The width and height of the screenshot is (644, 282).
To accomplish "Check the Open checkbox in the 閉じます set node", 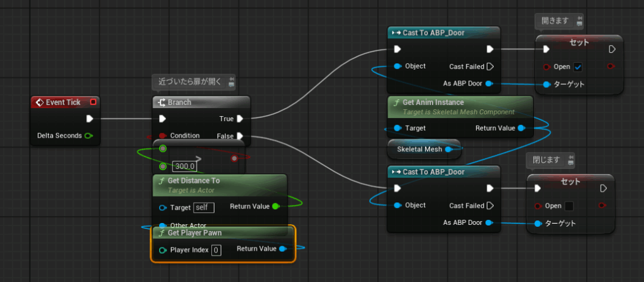I will tap(569, 206).
